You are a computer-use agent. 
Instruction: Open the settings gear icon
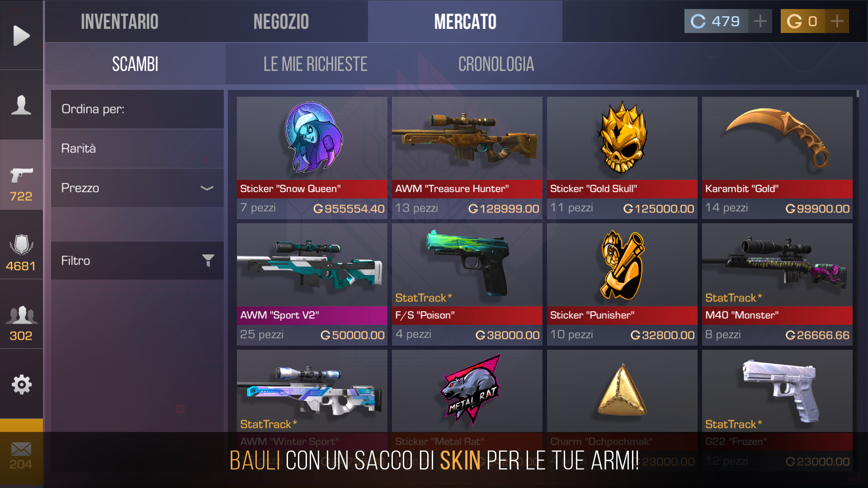[21, 385]
